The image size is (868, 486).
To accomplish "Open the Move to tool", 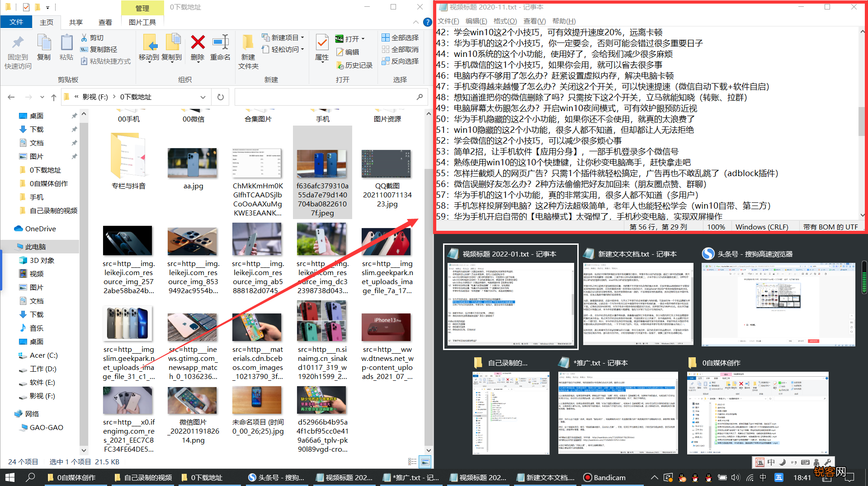I will tap(150, 47).
